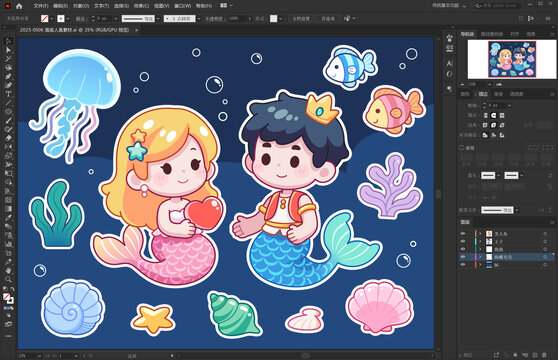
Task: Open the 效果(C) menu
Action: [x=141, y=6]
